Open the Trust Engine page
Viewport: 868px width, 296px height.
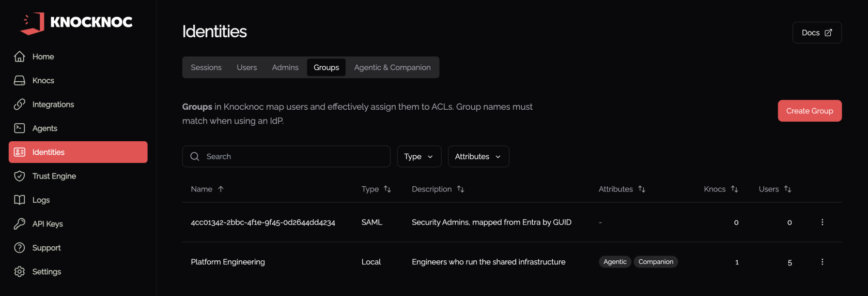tap(78, 176)
